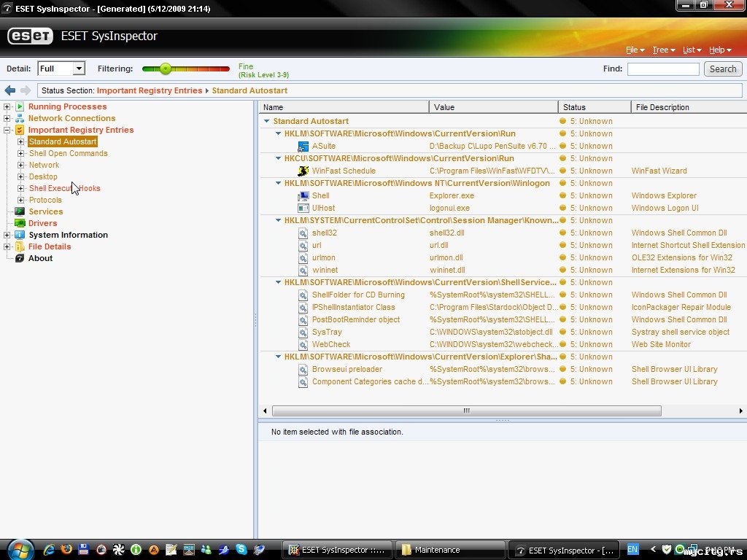Collapse the Important Registry Entries node
Viewport: 747px width, 560px height.
[7, 130]
